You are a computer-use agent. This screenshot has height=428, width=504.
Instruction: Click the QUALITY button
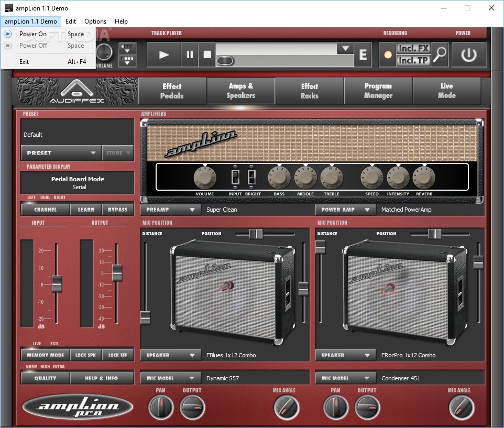click(x=46, y=378)
